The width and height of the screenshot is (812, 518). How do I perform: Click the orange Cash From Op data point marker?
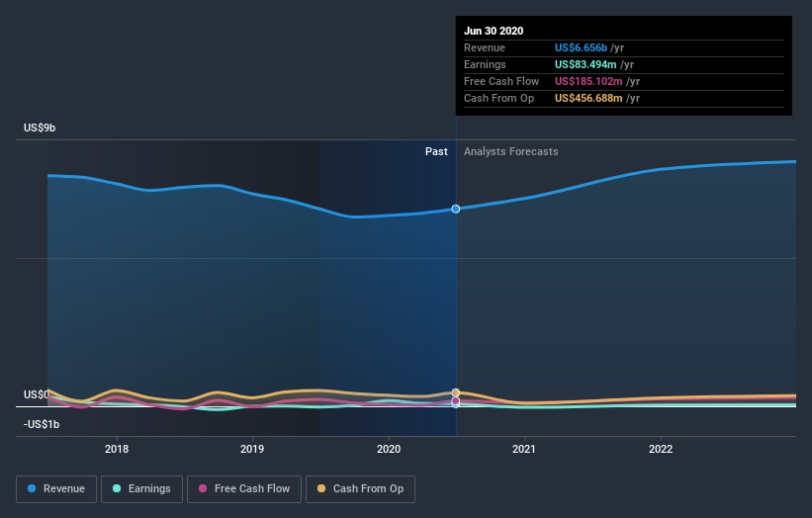456,392
